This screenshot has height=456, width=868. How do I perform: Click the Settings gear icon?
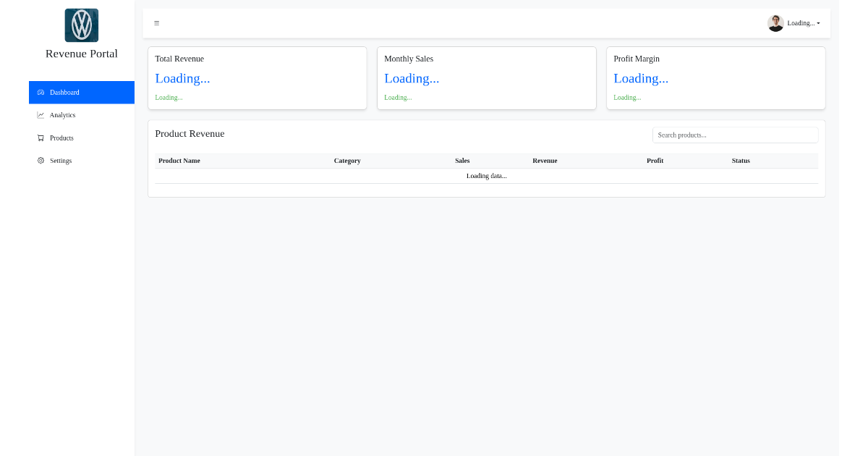pos(41,160)
